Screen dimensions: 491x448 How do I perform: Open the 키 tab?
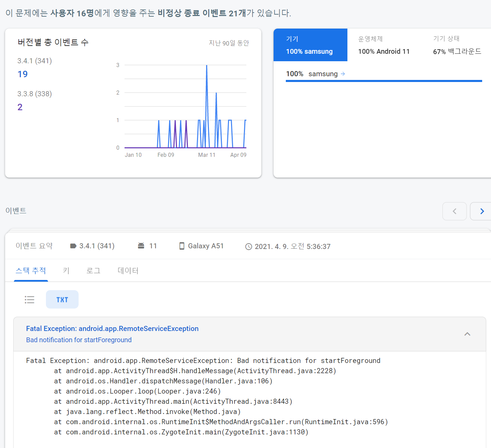pos(66,271)
